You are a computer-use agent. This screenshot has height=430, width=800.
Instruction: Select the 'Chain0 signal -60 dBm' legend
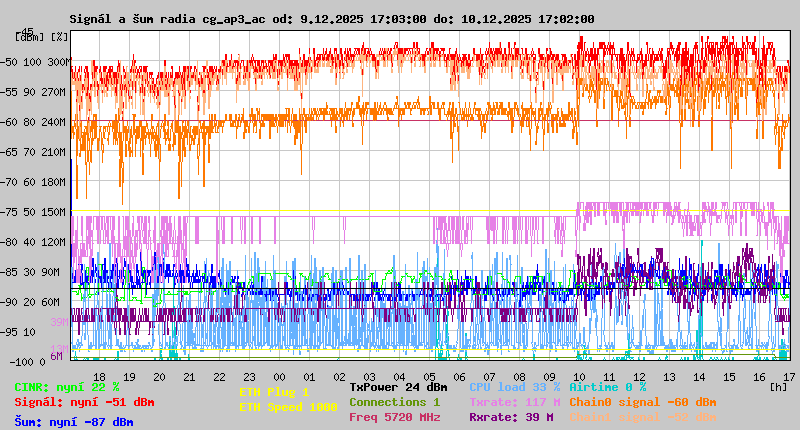[x=643, y=402]
